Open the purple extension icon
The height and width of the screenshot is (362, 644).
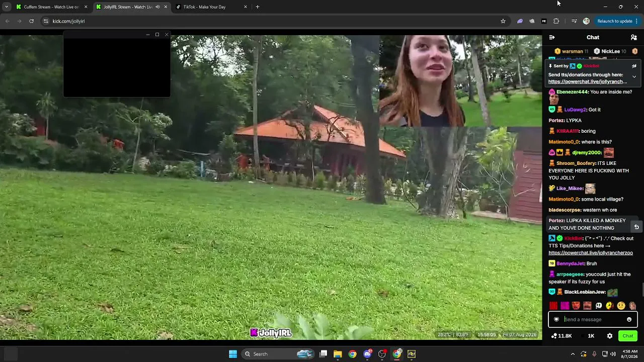(x=520, y=21)
